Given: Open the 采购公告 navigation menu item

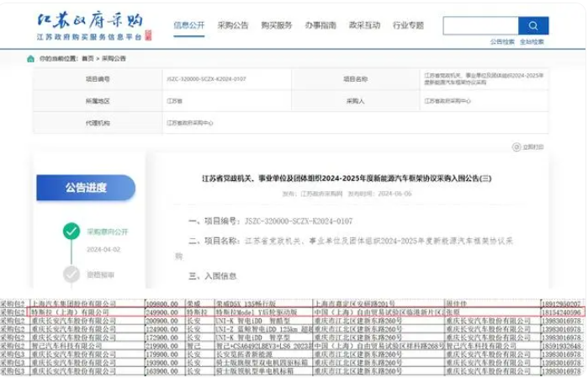Looking at the screenshot, I should pyautogui.click(x=233, y=25).
